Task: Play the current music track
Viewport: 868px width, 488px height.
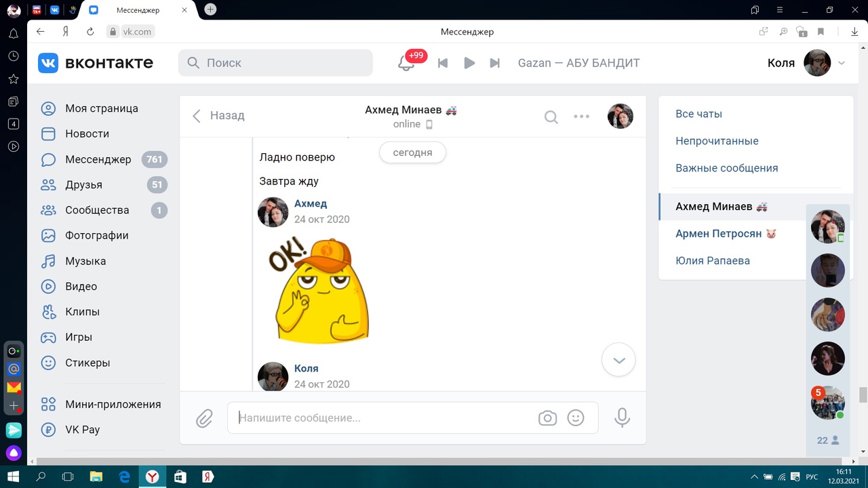Action: click(x=469, y=63)
